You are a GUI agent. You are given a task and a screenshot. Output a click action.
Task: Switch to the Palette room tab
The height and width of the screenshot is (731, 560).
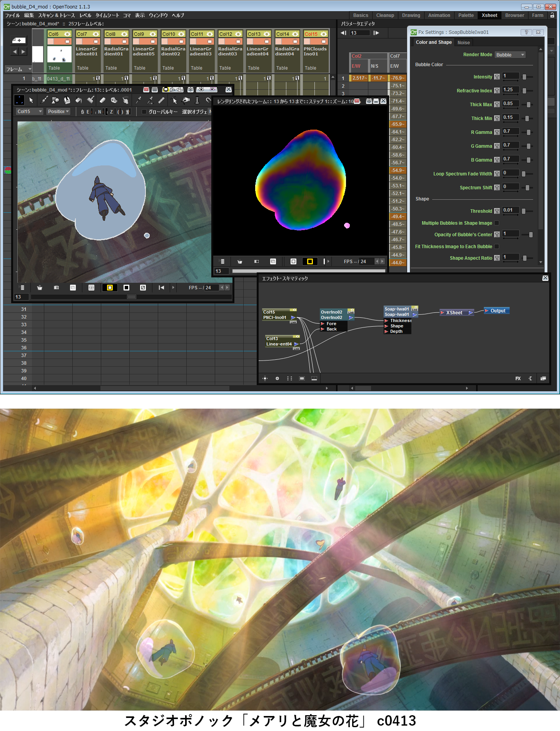[466, 15]
